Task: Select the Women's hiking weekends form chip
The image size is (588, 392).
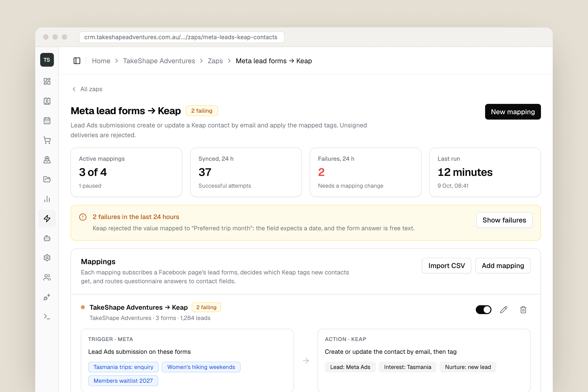Action: 201,367
